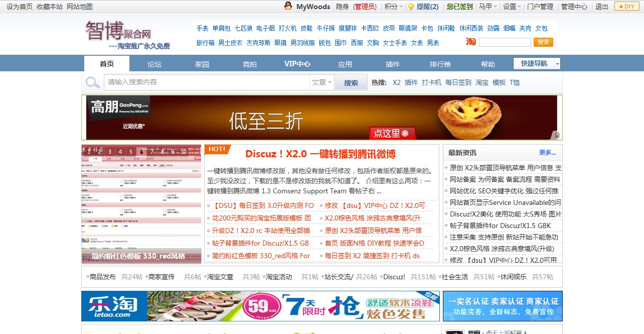The image size is (644, 334).
Task: Open the 积分 dropdown
Action: coord(393,7)
